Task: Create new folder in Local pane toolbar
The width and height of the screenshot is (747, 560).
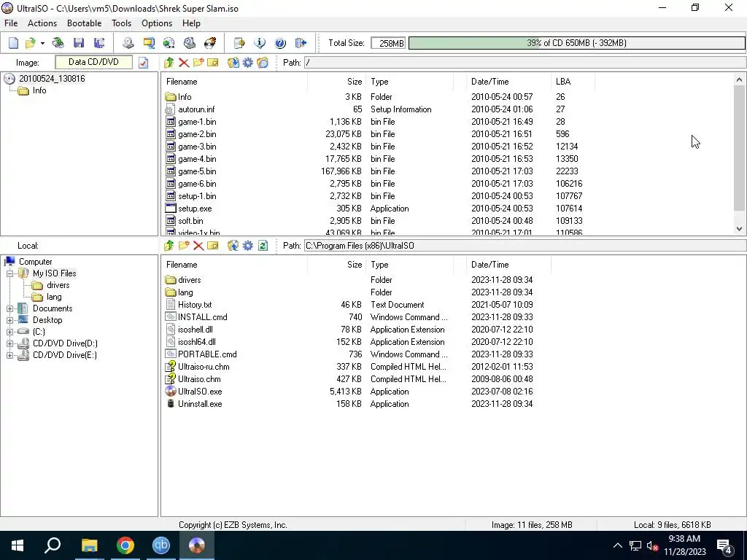Action: tap(183, 246)
